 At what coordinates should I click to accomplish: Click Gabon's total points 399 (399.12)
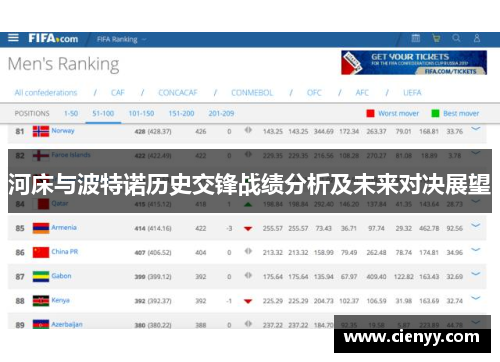click(x=153, y=277)
